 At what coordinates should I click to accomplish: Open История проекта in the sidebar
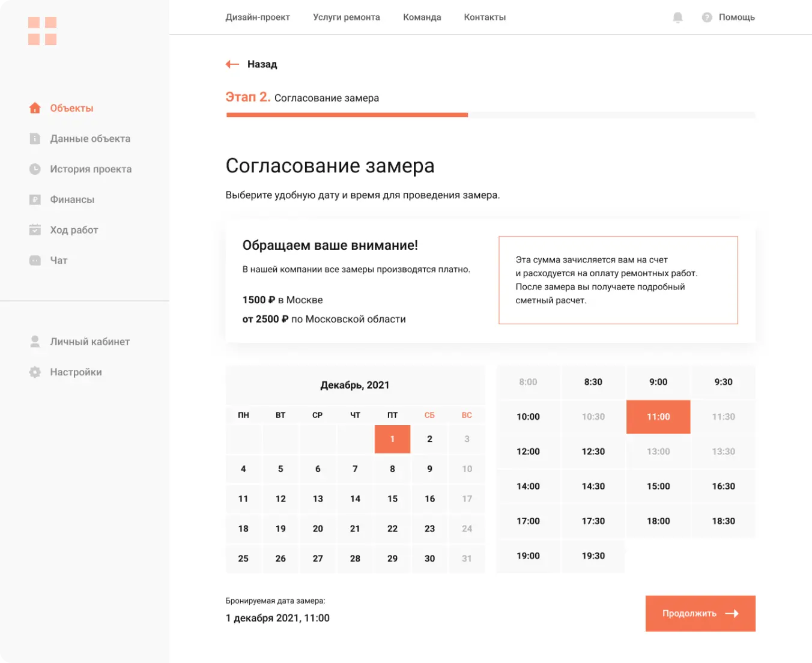click(91, 169)
